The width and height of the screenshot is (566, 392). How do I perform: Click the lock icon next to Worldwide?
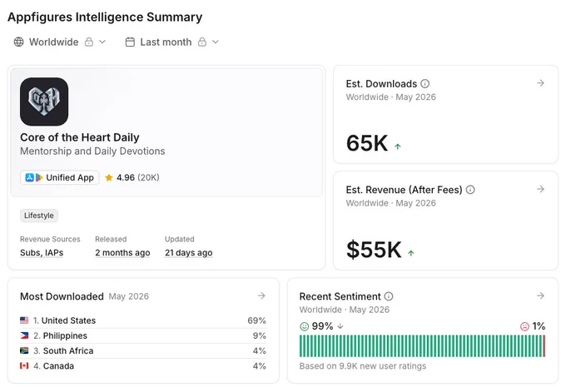pos(89,42)
